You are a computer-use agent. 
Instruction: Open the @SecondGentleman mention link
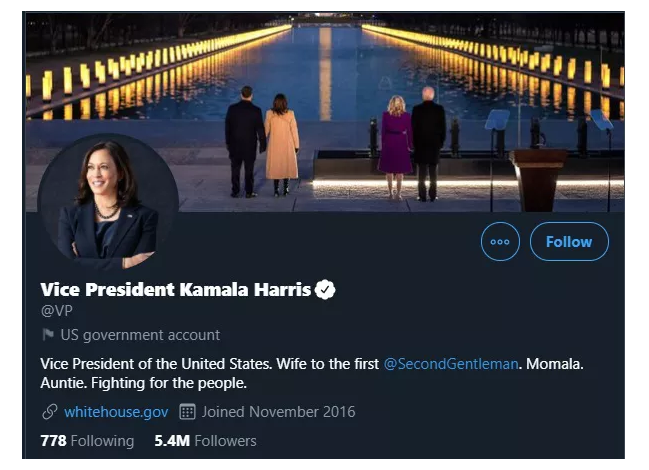pyautogui.click(x=451, y=363)
